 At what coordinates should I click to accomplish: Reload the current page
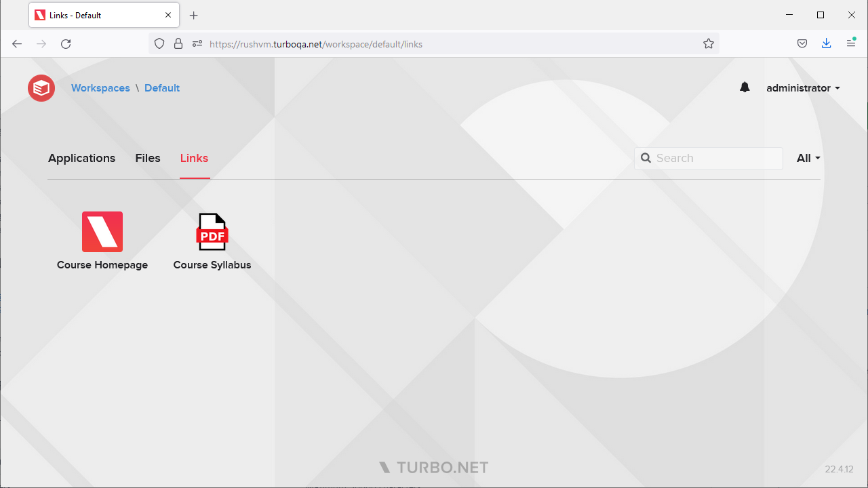(x=66, y=44)
